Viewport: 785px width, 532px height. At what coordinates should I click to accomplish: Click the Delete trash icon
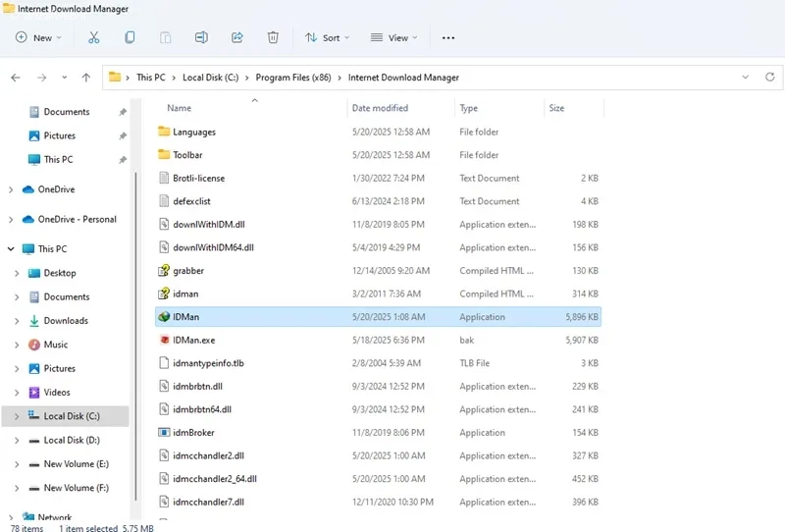(273, 37)
